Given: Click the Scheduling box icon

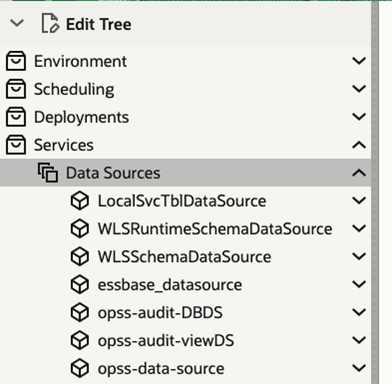Looking at the screenshot, I should pos(16,89).
